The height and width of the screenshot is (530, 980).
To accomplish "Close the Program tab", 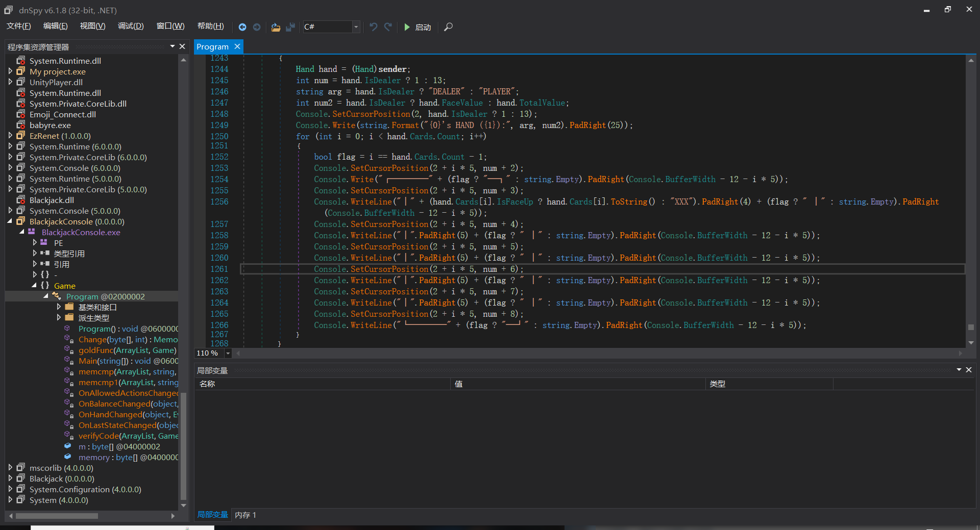I will pyautogui.click(x=237, y=46).
